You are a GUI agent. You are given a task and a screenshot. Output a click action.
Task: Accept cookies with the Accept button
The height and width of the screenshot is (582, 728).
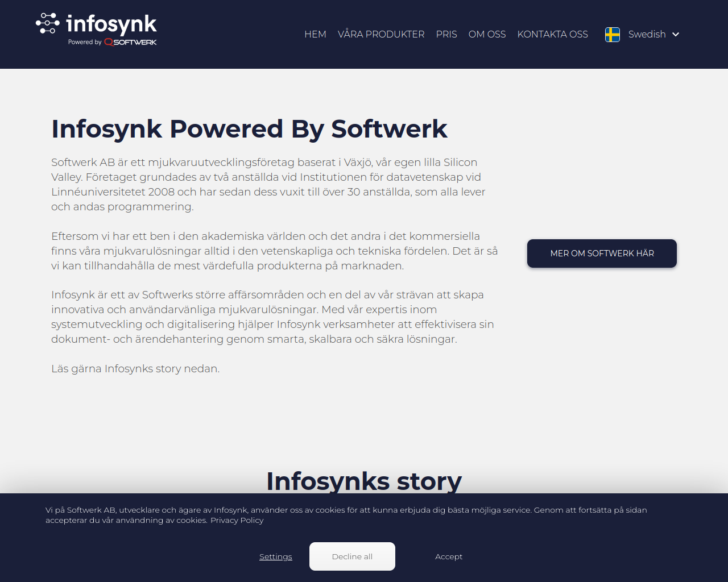click(x=449, y=556)
